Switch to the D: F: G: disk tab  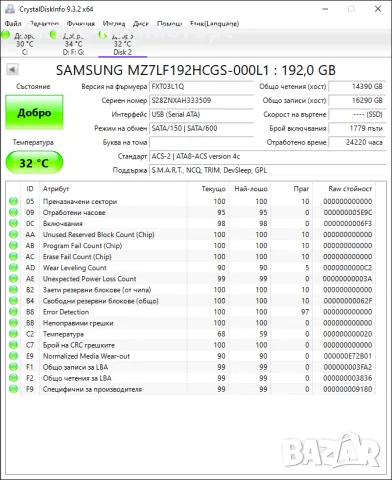click(73, 44)
